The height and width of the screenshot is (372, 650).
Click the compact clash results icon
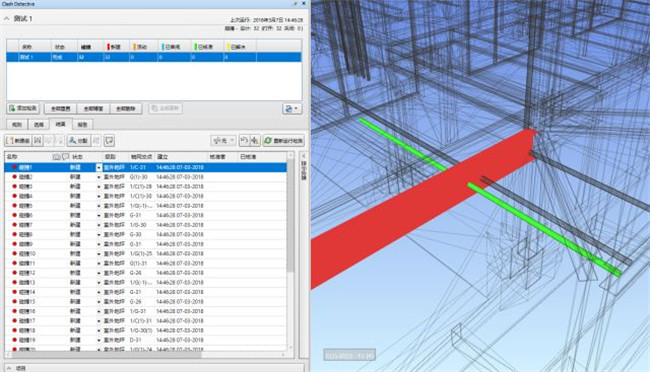click(255, 141)
